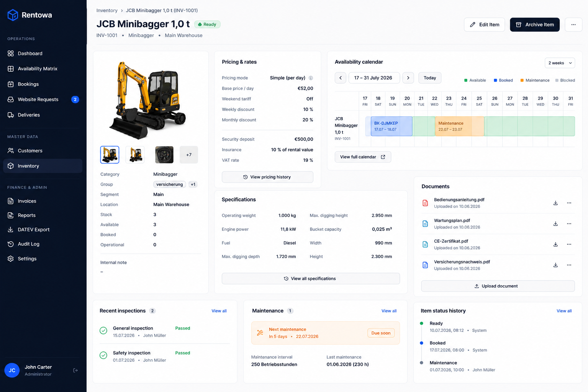This screenshot has height=392, width=588.
Task: Click the info icon next to Pricing mode
Action: [311, 78]
